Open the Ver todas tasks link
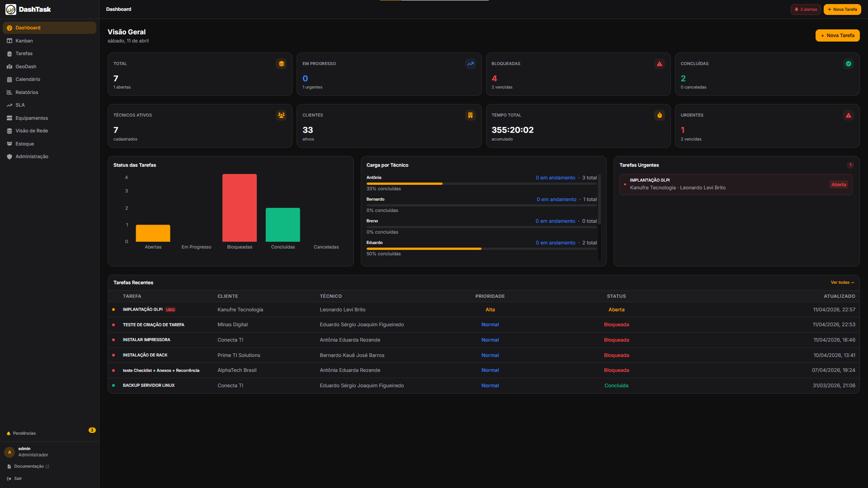The image size is (868, 488). [841, 282]
